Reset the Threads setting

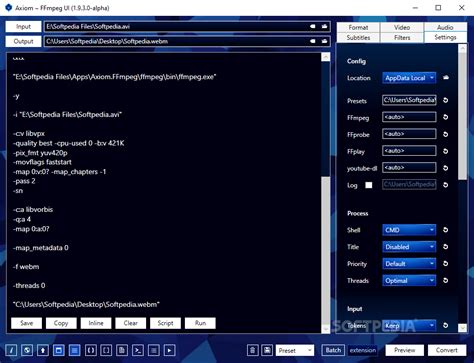(x=446, y=280)
